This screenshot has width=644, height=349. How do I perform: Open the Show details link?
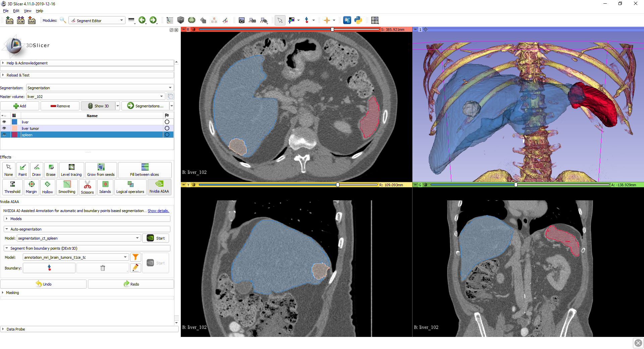158,211
